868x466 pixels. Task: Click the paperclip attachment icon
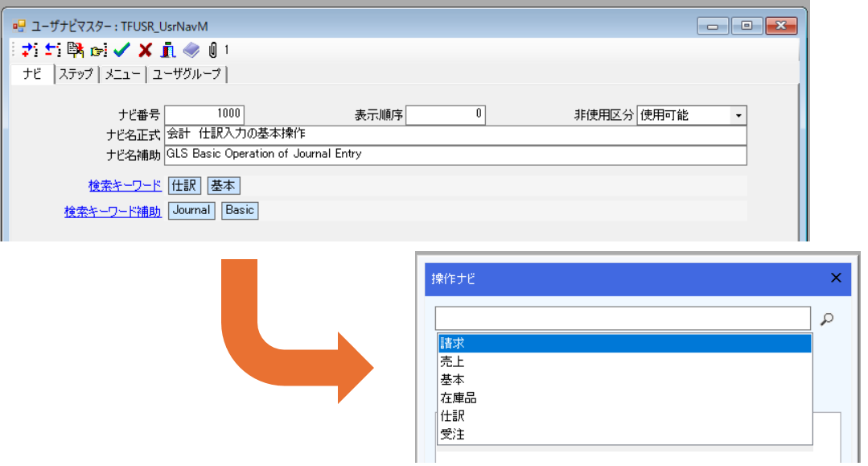212,51
